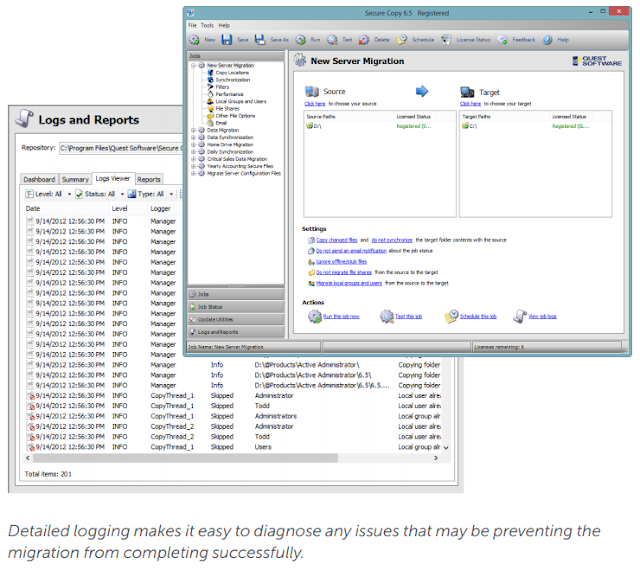Click the Synchronization icon in the Jobs tree
This screenshot has height=570, width=640.
pos(211,80)
